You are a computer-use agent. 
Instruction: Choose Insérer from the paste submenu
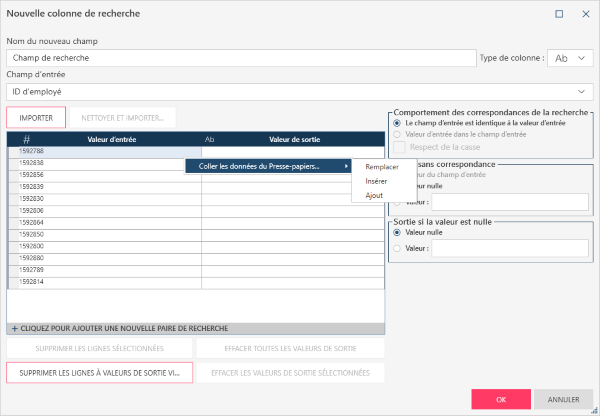pyautogui.click(x=377, y=181)
